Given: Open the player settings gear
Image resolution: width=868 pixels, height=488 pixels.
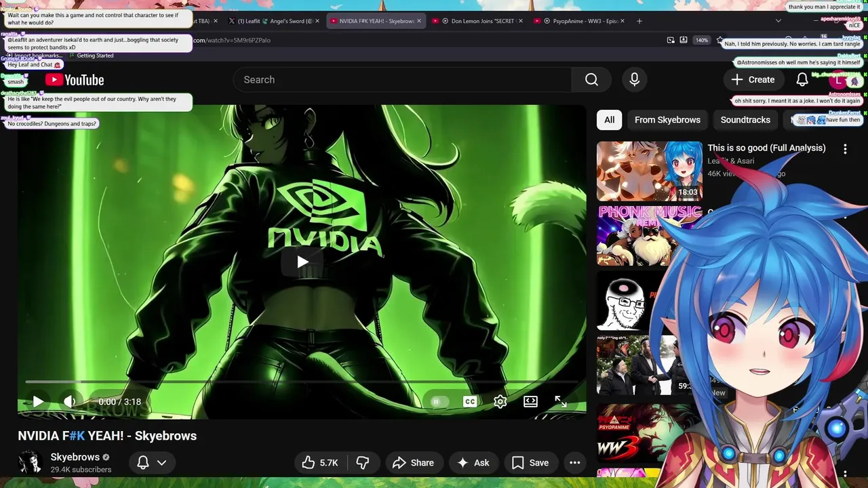Looking at the screenshot, I should pyautogui.click(x=500, y=402).
